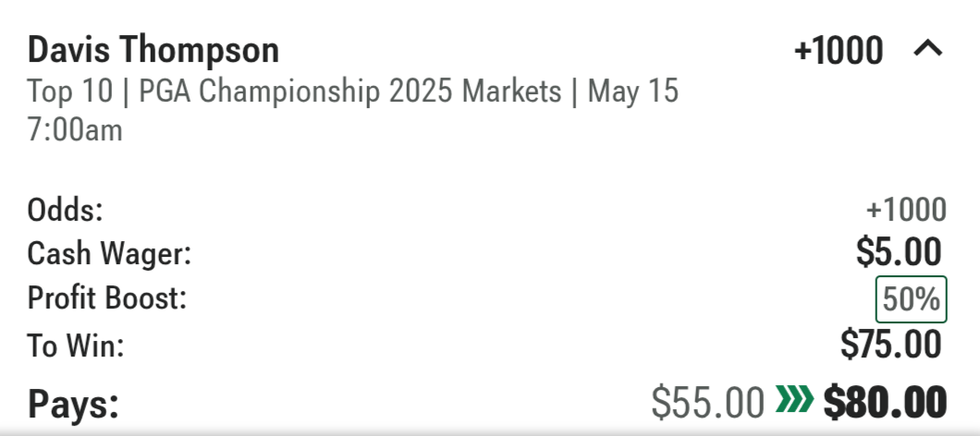Viewport: 980px width, 436px height.
Task: Click the 7:00am start time
Action: point(75,129)
